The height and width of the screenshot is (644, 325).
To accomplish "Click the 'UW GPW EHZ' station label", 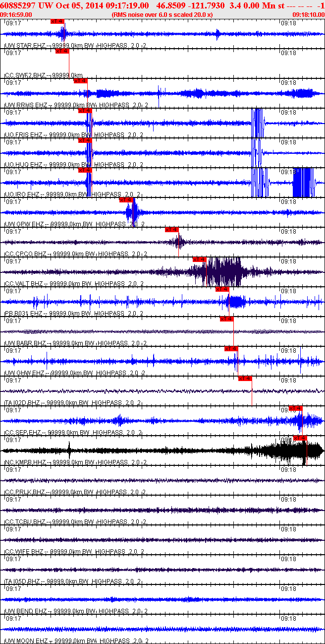I will point(25,224).
